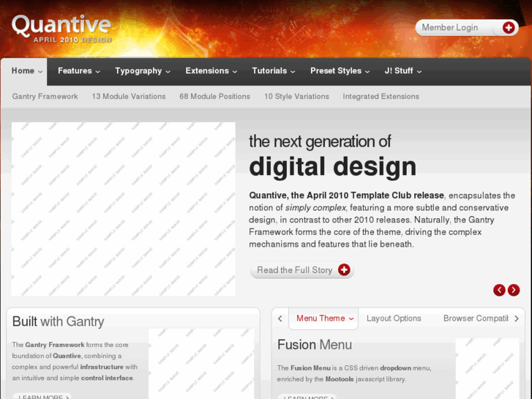Click the plus icon on Read the Full Story
Image resolution: width=532 pixels, height=399 pixels.
click(x=344, y=270)
